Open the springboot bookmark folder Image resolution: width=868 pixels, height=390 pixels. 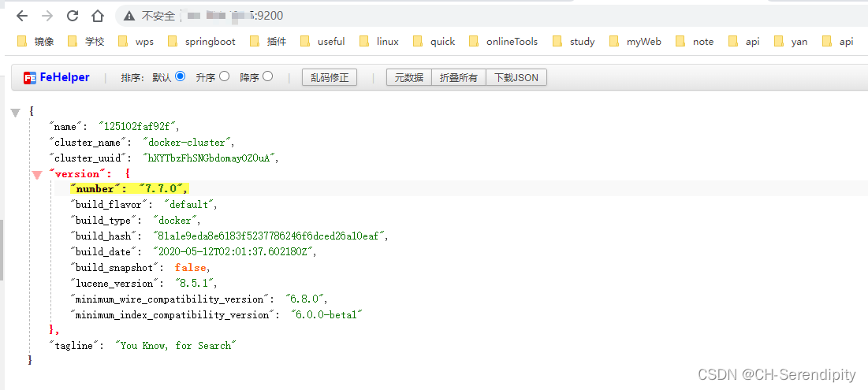(x=201, y=42)
